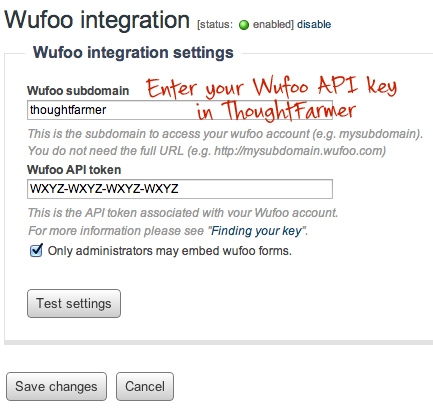Click the "Wufoo subdomain" field label

(78, 91)
